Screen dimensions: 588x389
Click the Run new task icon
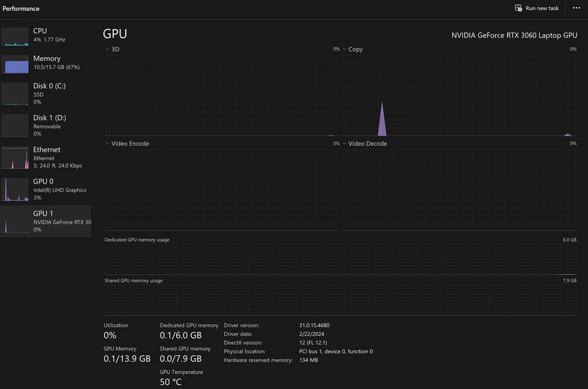click(x=518, y=8)
